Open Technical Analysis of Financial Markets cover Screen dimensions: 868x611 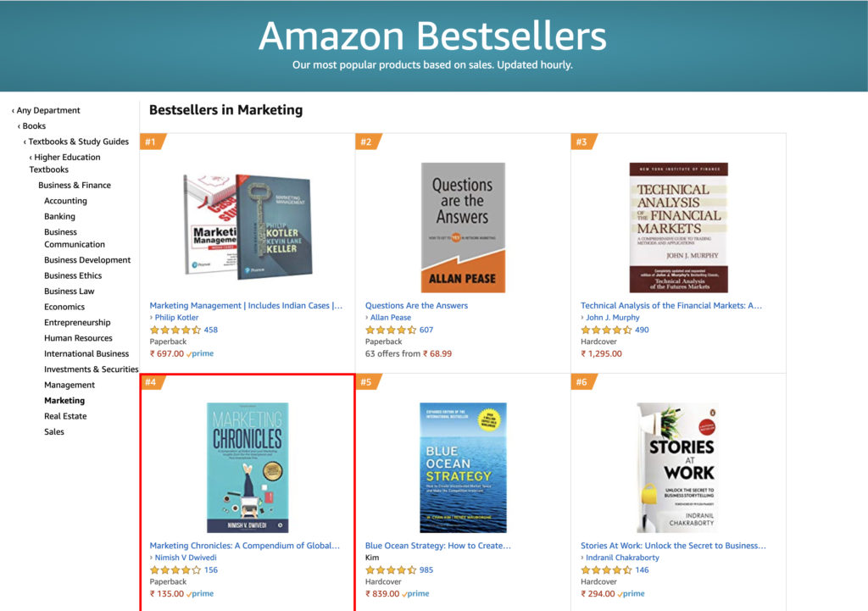(678, 227)
